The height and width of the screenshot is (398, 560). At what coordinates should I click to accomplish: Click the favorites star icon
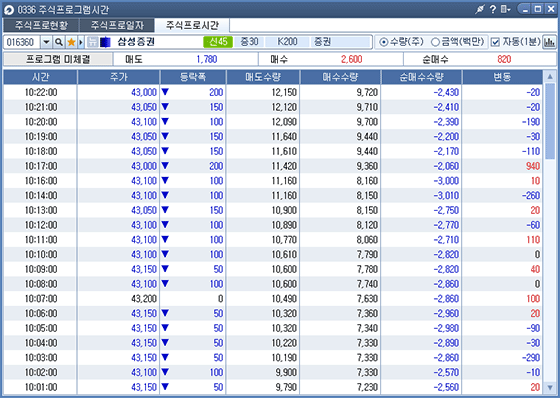click(x=71, y=42)
